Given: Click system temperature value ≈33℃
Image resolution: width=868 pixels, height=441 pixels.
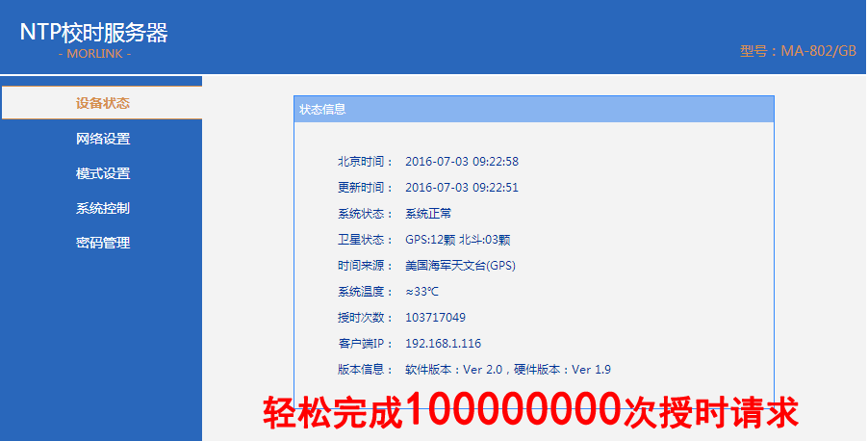Looking at the screenshot, I should (x=421, y=292).
